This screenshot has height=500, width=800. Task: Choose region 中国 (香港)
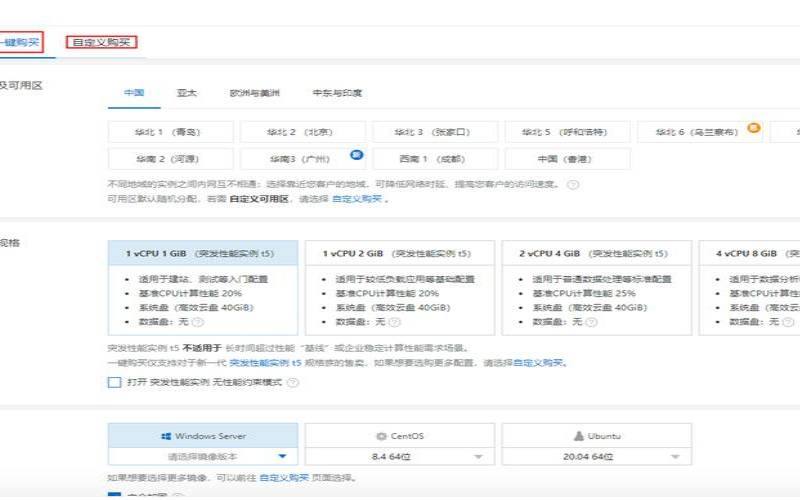567,159
